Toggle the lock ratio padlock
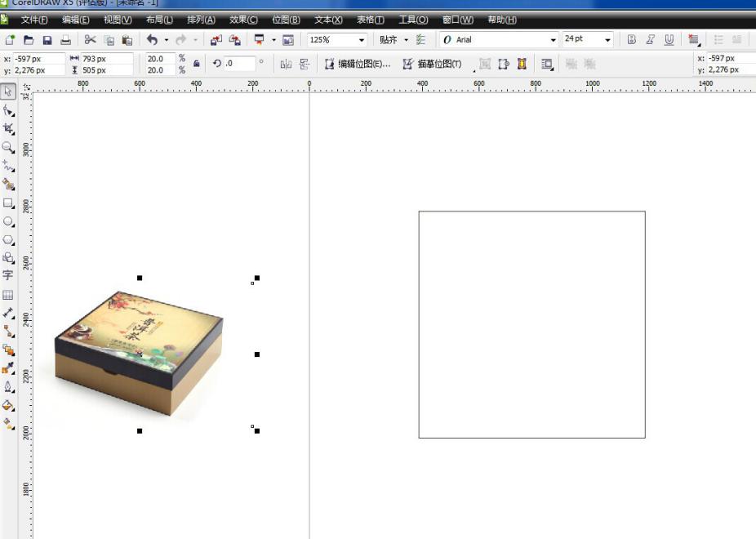This screenshot has width=756, height=539. (197, 64)
